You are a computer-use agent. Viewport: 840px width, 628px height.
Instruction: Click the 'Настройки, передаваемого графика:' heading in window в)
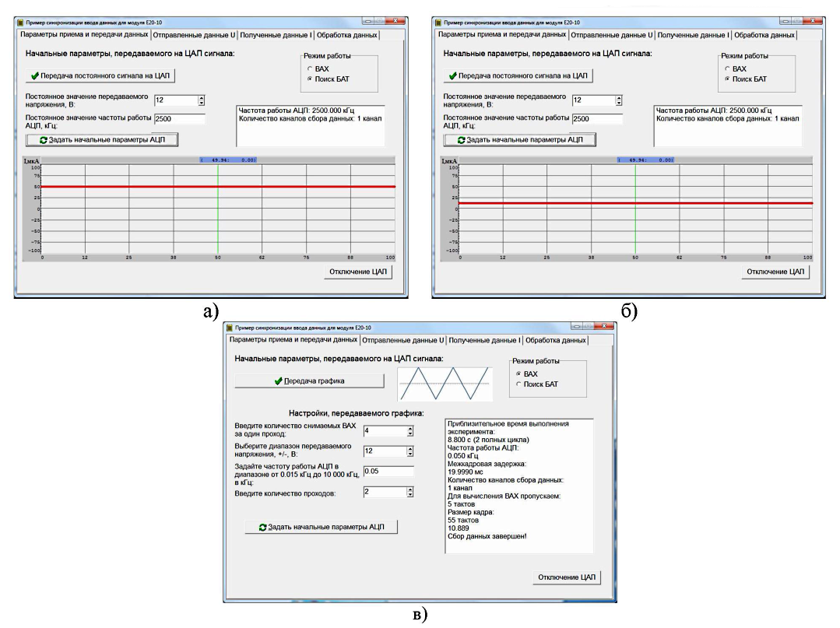tap(357, 412)
